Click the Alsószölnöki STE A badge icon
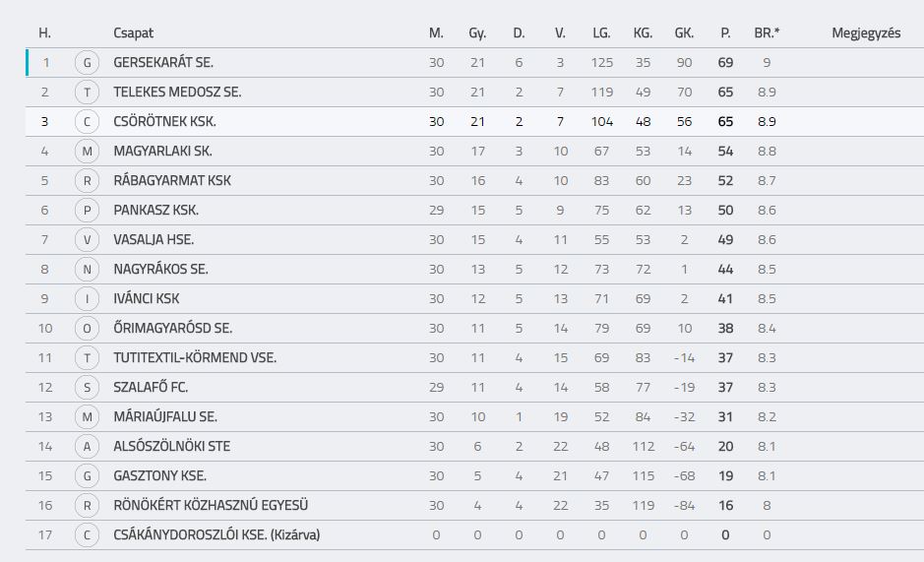 87,447
